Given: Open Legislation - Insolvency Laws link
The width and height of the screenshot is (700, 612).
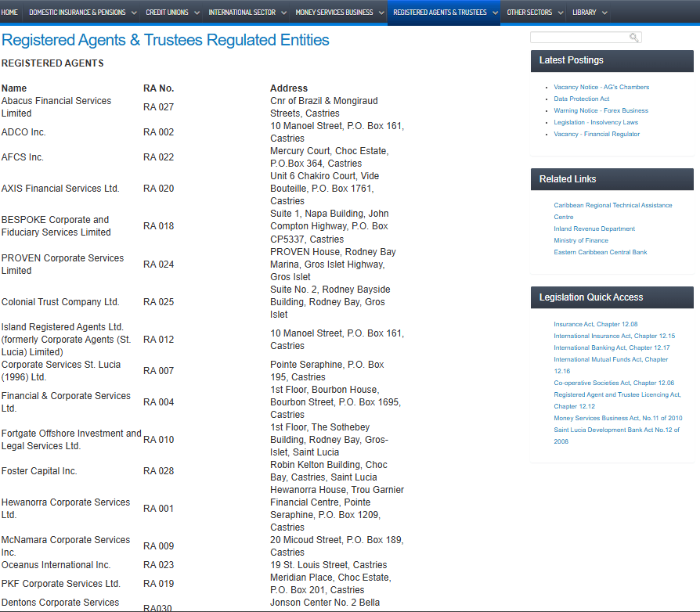Looking at the screenshot, I should pos(596,122).
